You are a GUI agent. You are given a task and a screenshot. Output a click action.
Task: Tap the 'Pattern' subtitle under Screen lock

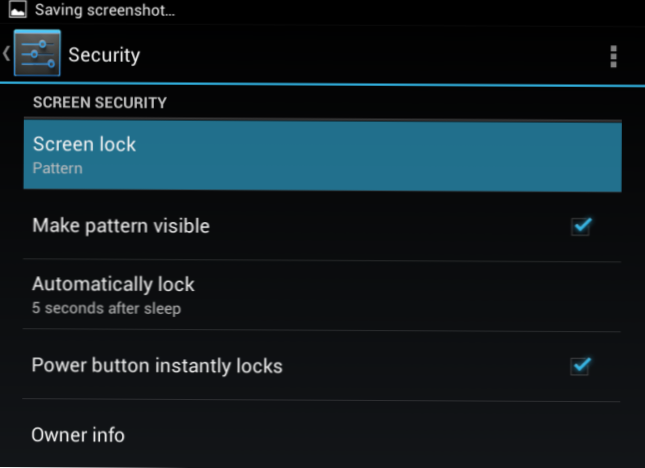(x=58, y=168)
